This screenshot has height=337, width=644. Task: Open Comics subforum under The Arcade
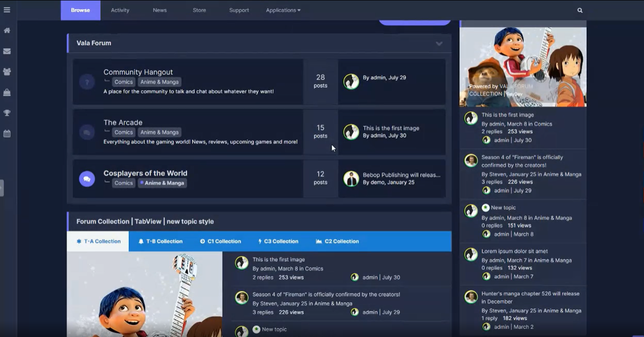[x=123, y=132]
